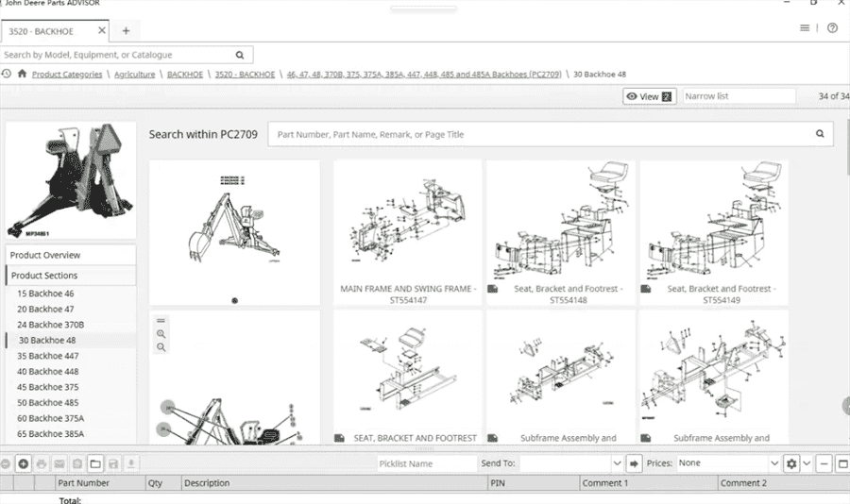Zoom in on the backhoe diagram
850x504 pixels.
click(x=161, y=334)
